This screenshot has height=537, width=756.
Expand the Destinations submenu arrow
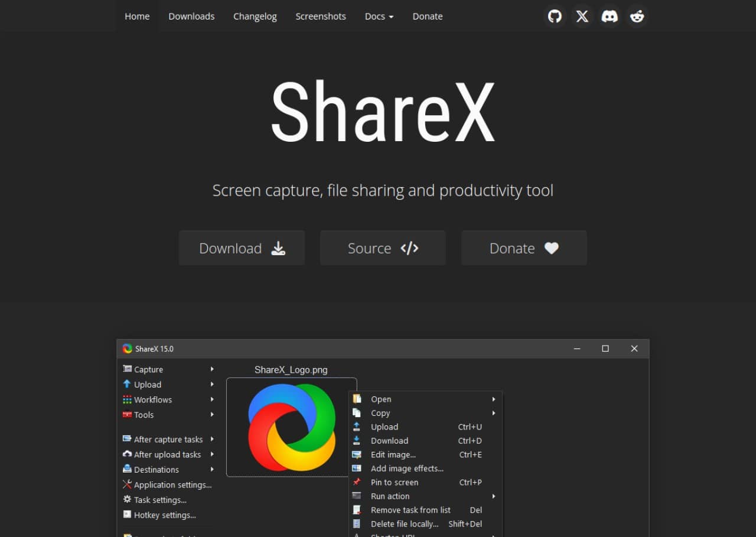point(212,469)
